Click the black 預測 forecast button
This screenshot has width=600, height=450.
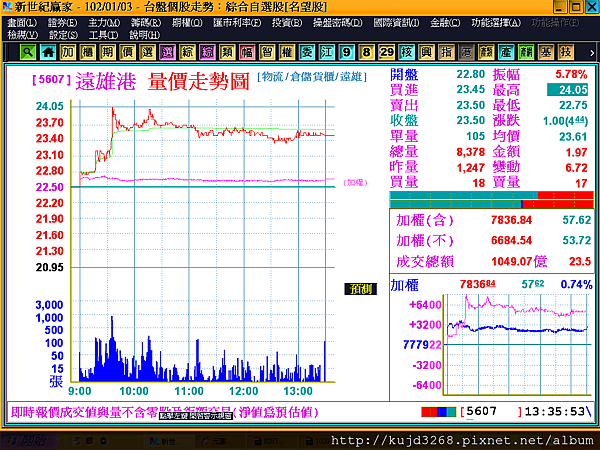pos(360,289)
